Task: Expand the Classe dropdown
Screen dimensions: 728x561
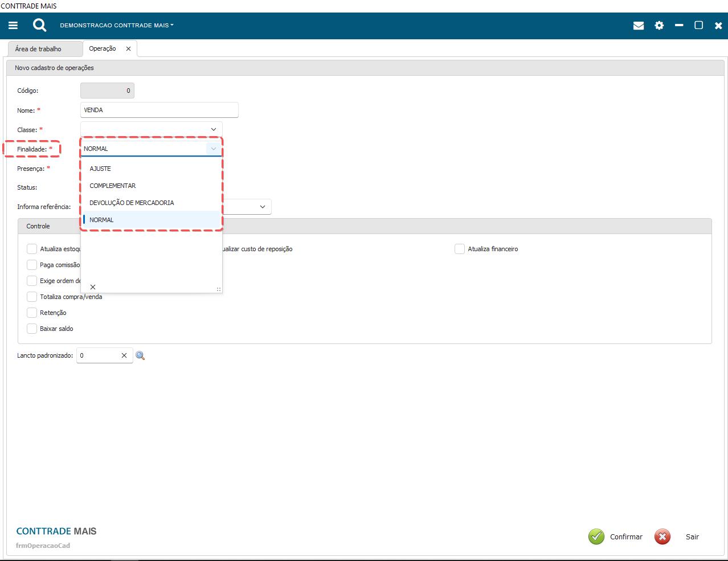Action: click(x=214, y=129)
